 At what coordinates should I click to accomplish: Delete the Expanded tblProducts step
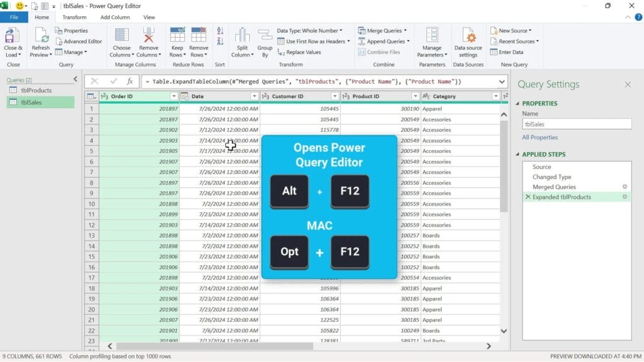click(528, 197)
